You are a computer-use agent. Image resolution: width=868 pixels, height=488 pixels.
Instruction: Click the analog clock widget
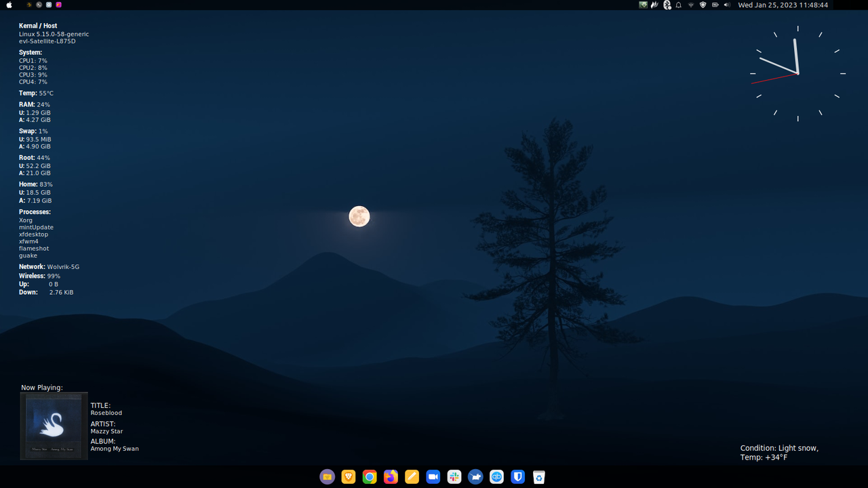798,73
